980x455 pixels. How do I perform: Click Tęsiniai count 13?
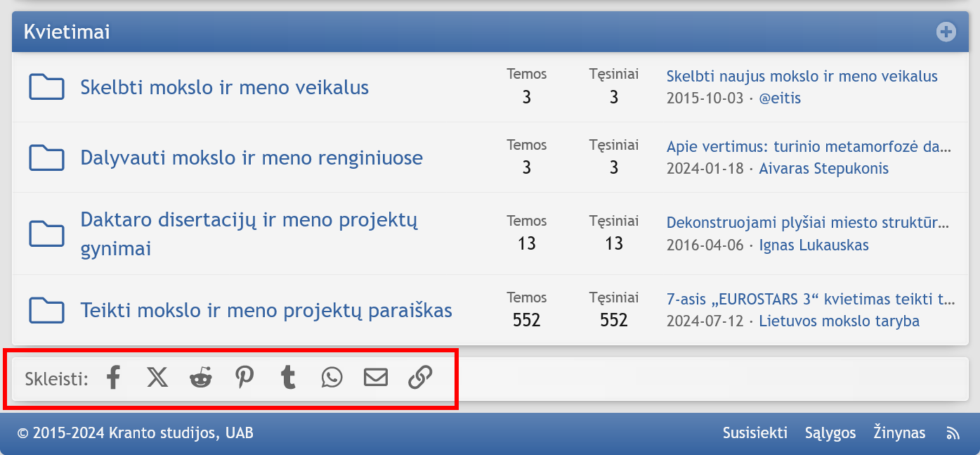tap(614, 244)
